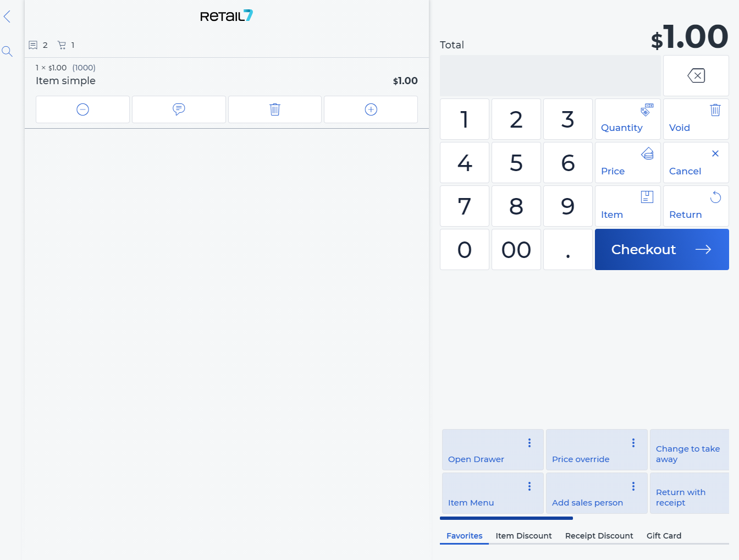Open options dots on Item Menu tile

click(x=530, y=486)
